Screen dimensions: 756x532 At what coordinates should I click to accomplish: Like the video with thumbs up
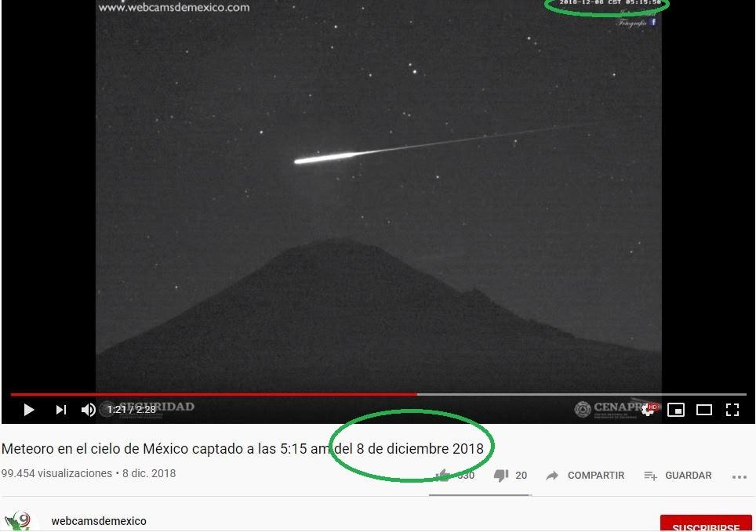coord(443,475)
